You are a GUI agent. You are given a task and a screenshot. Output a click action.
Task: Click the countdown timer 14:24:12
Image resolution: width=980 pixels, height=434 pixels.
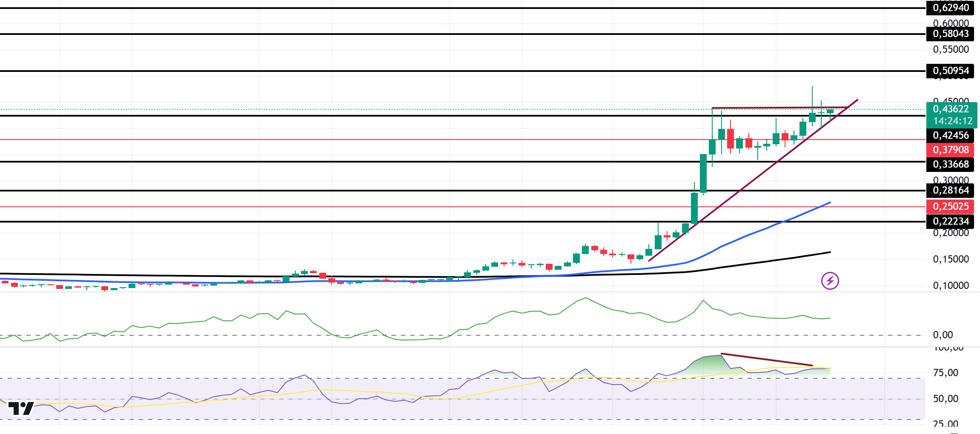[x=952, y=121]
